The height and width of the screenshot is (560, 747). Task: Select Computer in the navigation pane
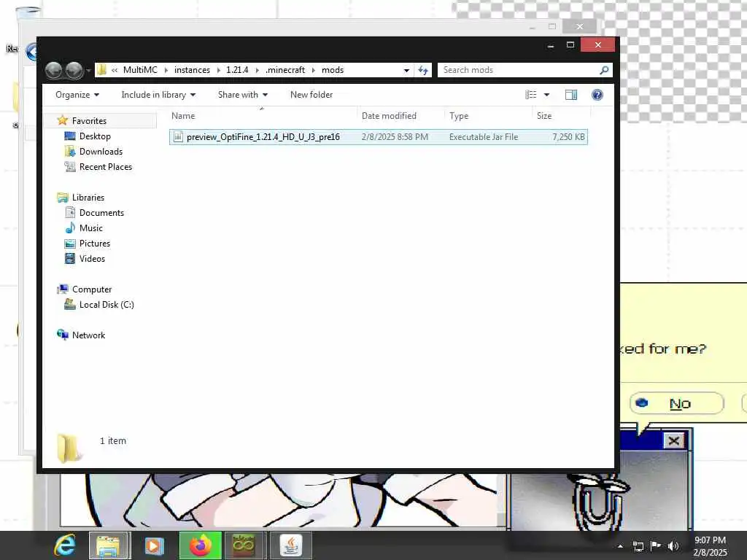[x=92, y=289]
